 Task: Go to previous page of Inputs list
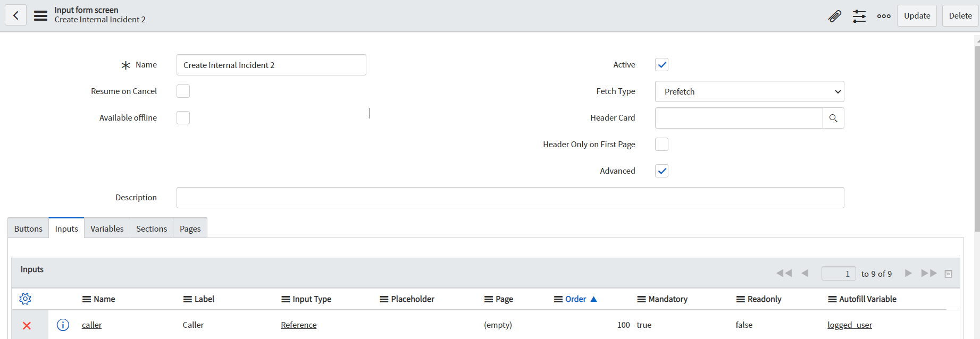805,273
